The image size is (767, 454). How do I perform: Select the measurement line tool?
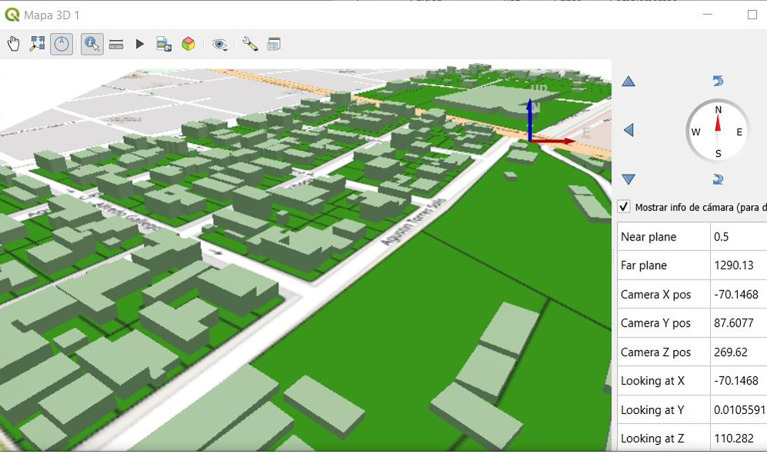click(116, 45)
